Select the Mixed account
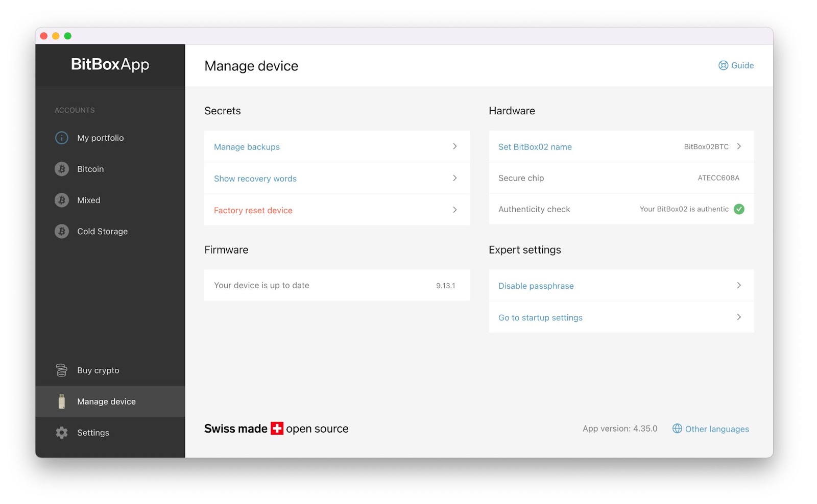This screenshot has height=504, width=817. pyautogui.click(x=89, y=200)
